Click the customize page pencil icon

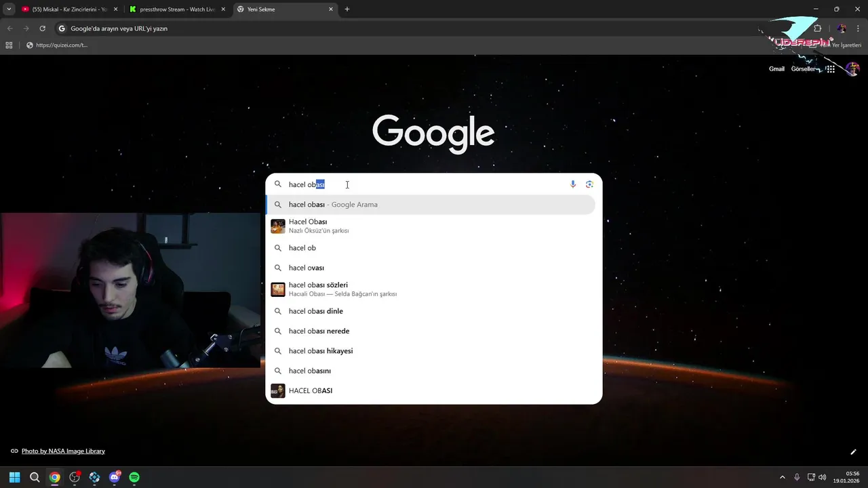point(853,451)
